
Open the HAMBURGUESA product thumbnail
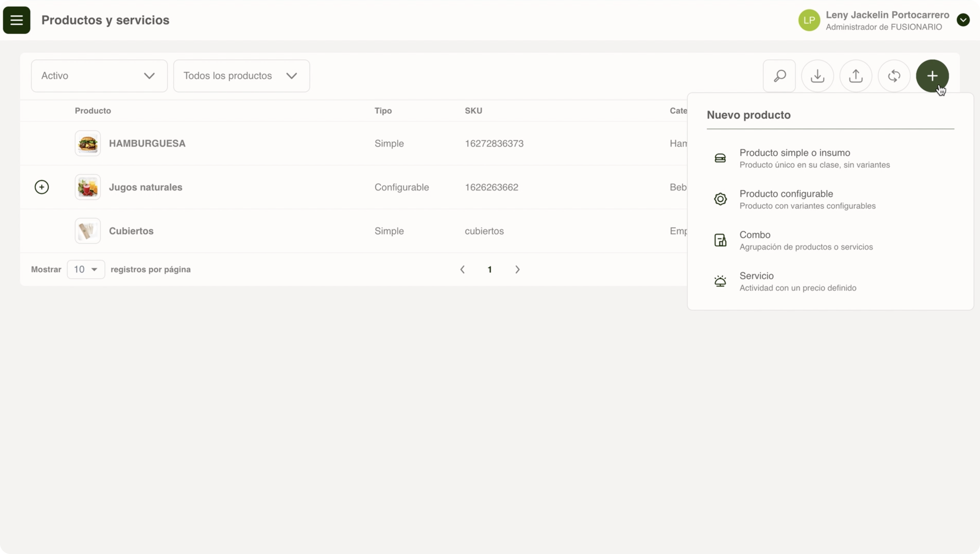[88, 144]
